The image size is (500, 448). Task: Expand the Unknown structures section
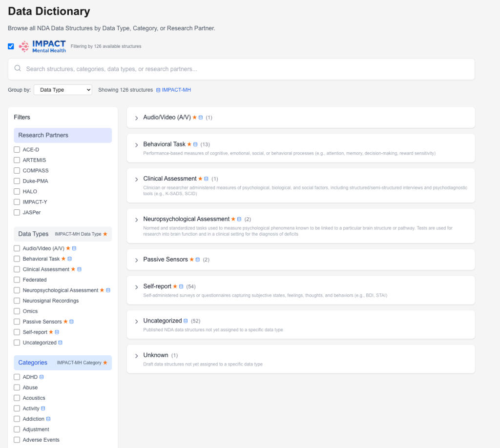[137, 356]
